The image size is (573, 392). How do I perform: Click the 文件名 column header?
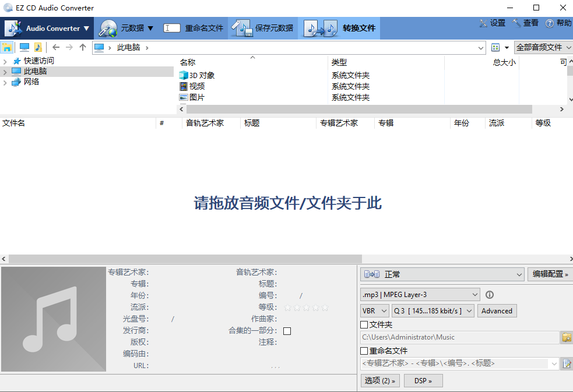78,123
